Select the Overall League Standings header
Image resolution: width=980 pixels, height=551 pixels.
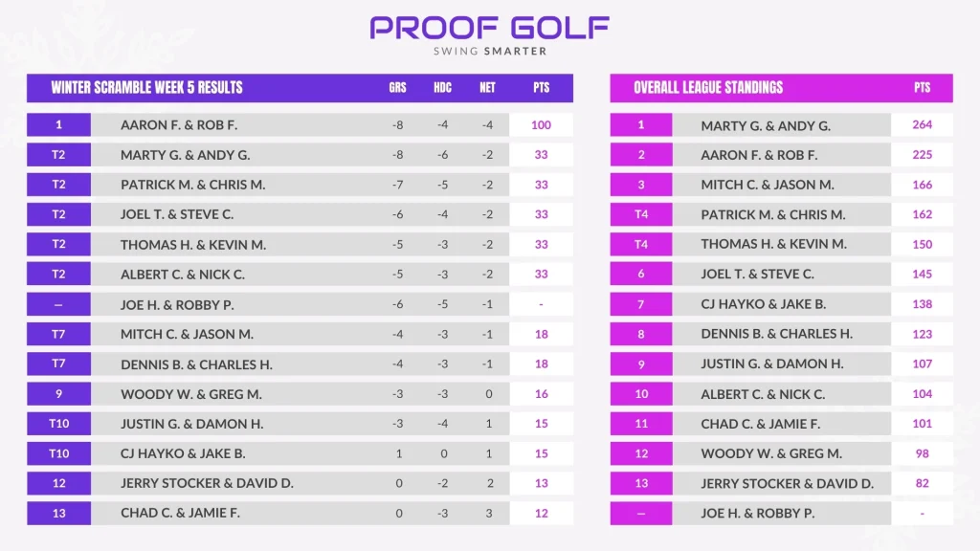(x=707, y=88)
